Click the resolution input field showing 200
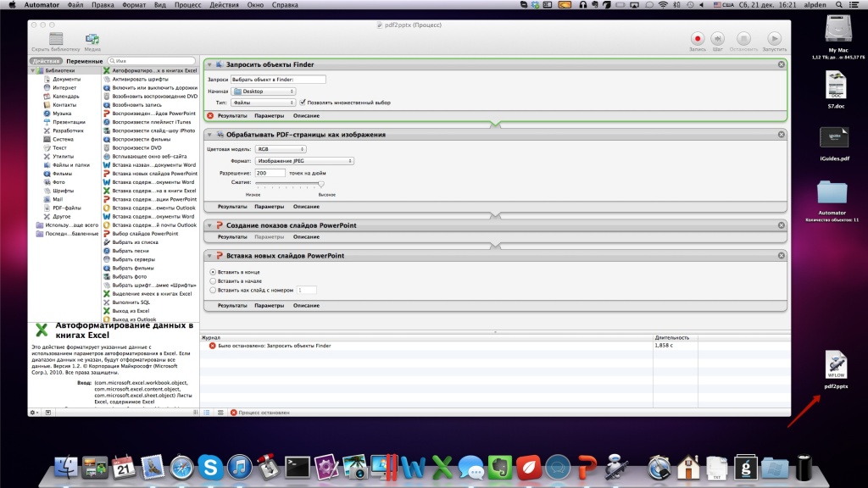This screenshot has width=868, height=488. (270, 172)
